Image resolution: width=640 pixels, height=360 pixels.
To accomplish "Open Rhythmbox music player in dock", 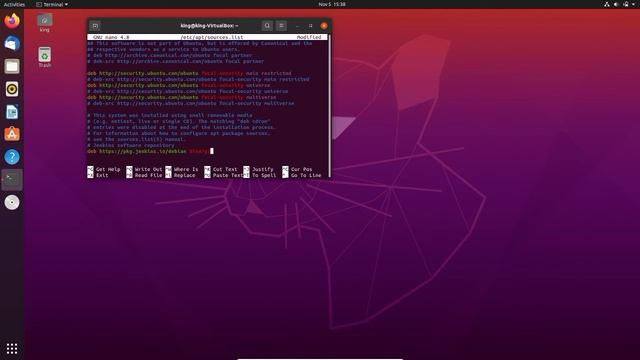I will pyautogui.click(x=12, y=89).
